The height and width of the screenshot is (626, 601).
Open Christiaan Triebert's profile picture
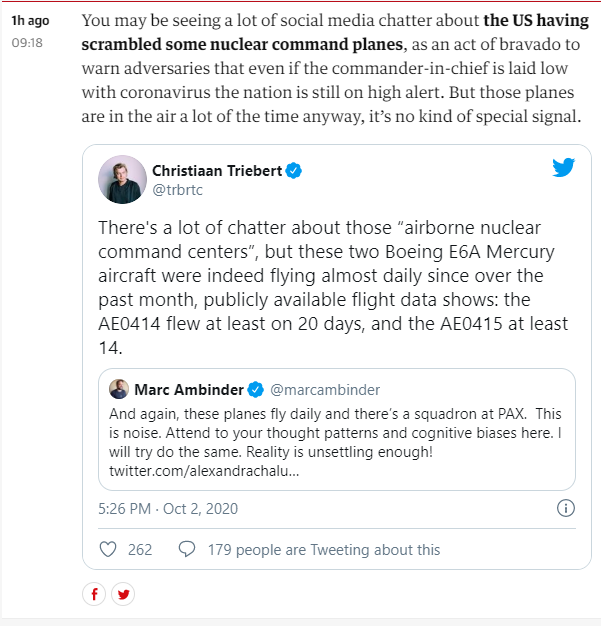click(122, 180)
